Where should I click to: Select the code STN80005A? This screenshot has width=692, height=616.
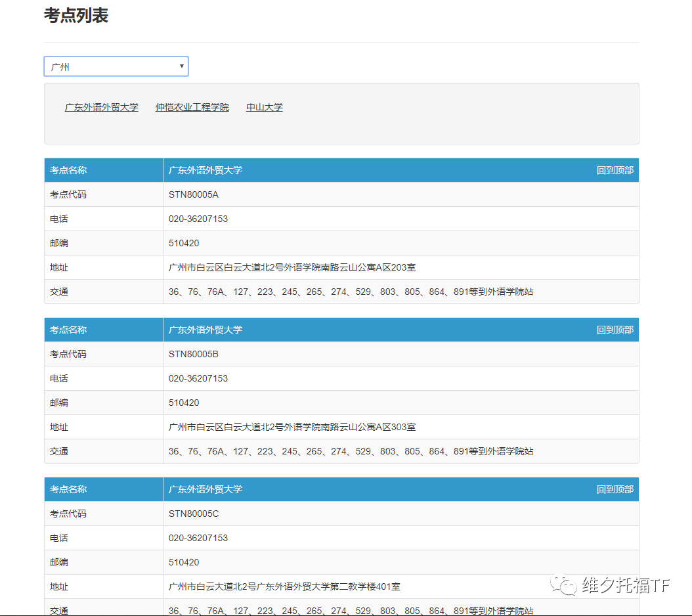click(x=193, y=195)
